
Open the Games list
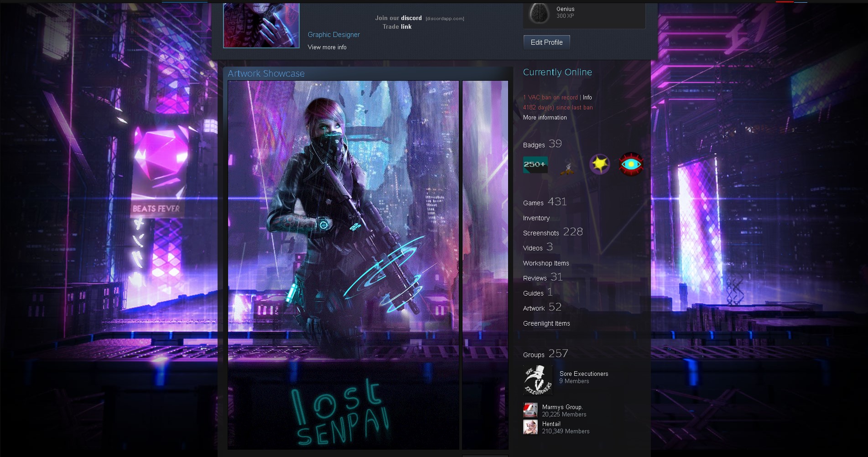533,203
